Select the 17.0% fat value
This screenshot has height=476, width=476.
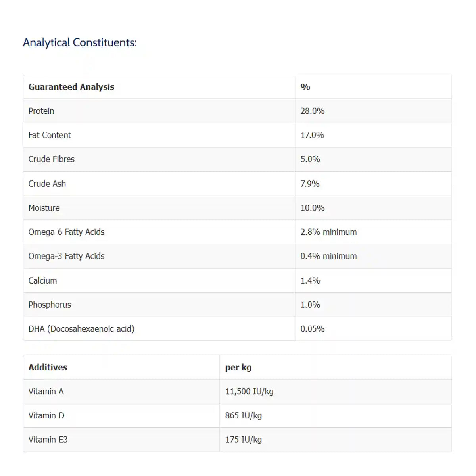312,135
